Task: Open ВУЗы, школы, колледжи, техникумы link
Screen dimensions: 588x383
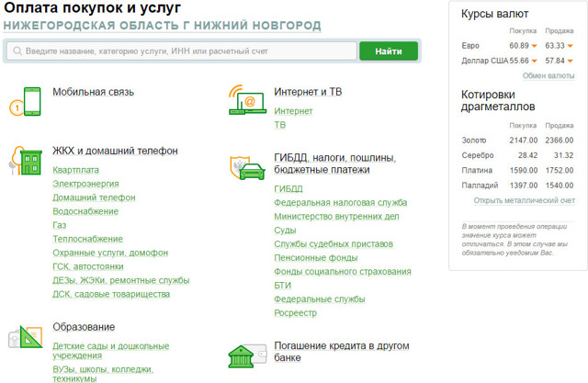Action: point(103,374)
